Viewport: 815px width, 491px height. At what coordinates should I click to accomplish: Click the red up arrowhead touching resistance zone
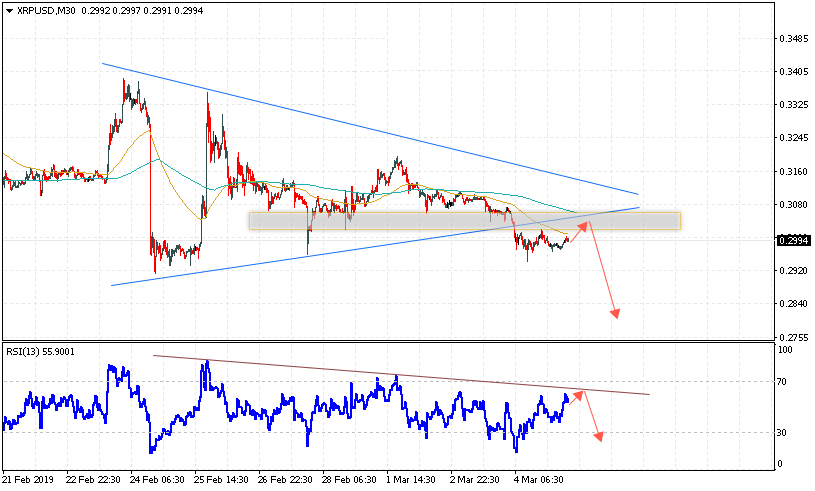point(586,224)
